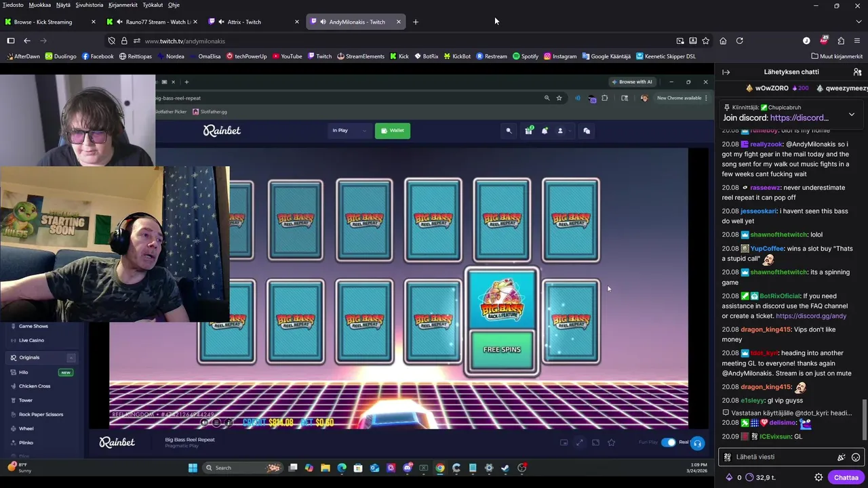Open the Rainbet rewards gift icon

(528, 131)
